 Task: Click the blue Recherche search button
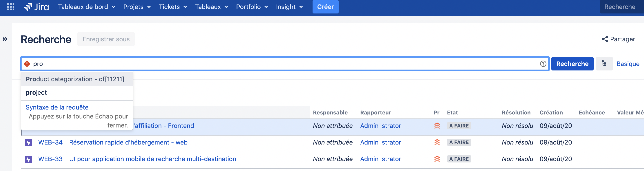572,64
